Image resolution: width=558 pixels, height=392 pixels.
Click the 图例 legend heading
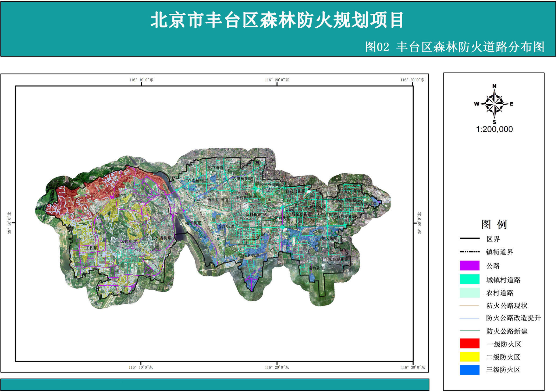(494, 224)
